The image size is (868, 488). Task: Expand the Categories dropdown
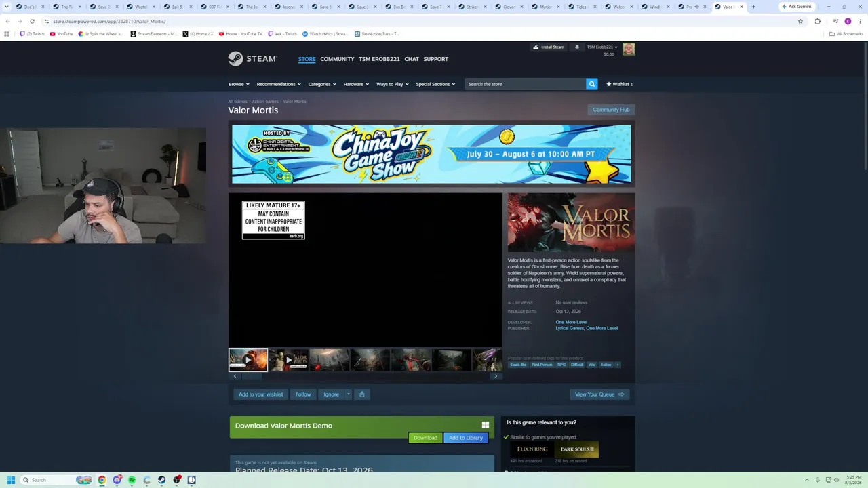point(322,84)
